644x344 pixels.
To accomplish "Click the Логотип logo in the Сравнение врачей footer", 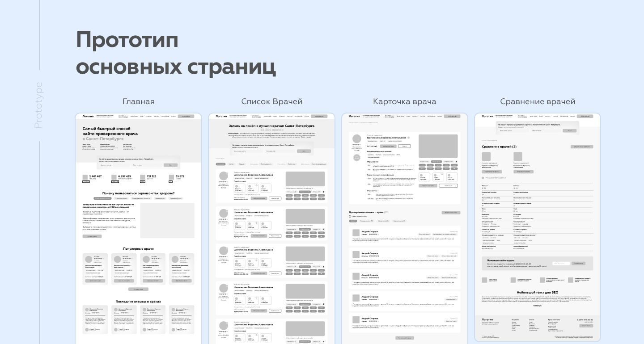I will click(x=487, y=320).
